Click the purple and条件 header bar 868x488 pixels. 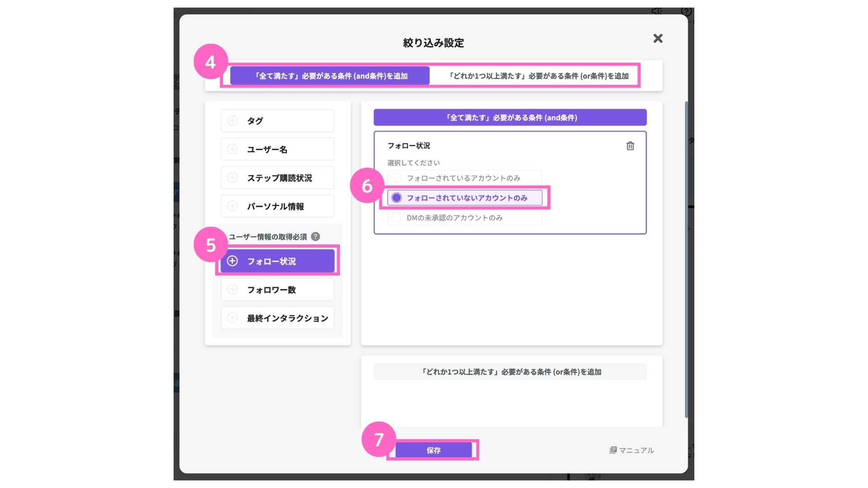coord(510,117)
